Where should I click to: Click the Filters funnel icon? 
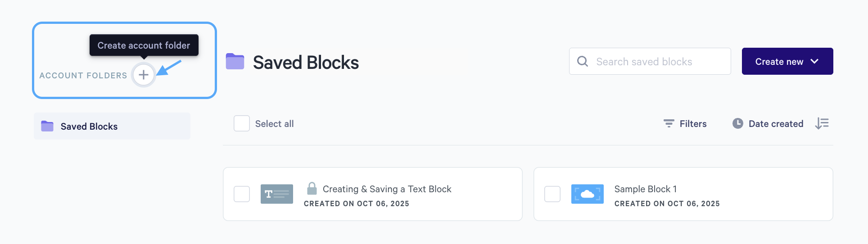pyautogui.click(x=669, y=123)
